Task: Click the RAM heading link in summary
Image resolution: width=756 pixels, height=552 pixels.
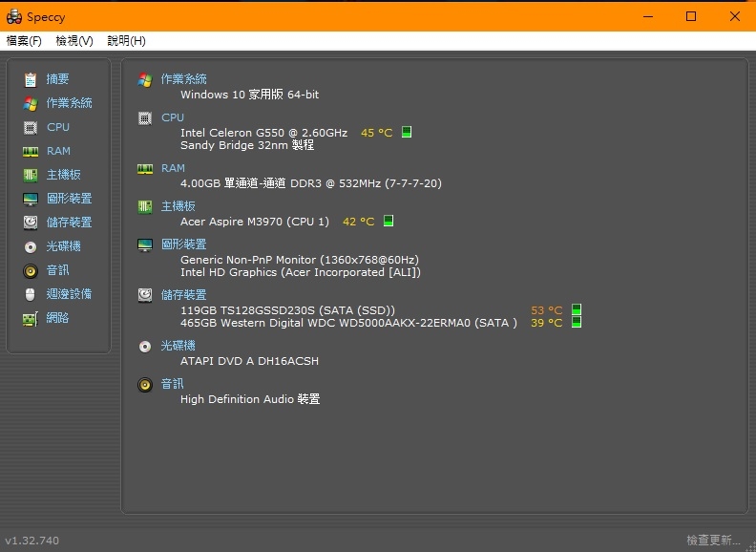Action: [173, 168]
